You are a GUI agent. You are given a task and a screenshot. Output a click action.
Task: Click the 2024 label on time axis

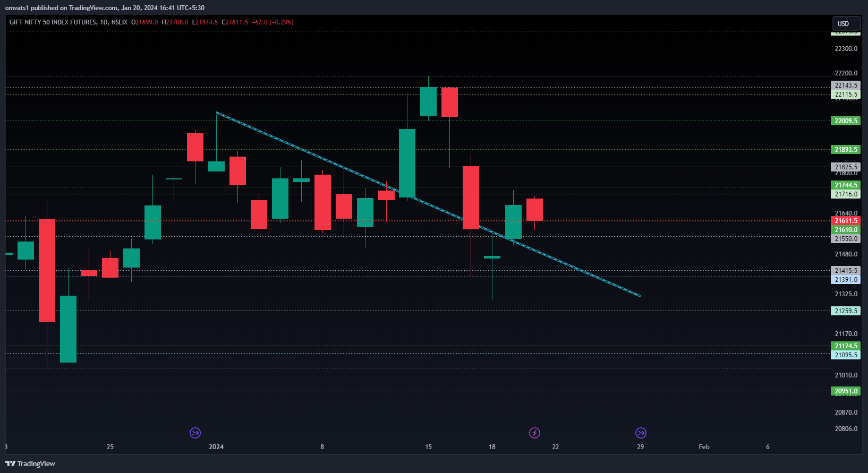click(x=216, y=447)
